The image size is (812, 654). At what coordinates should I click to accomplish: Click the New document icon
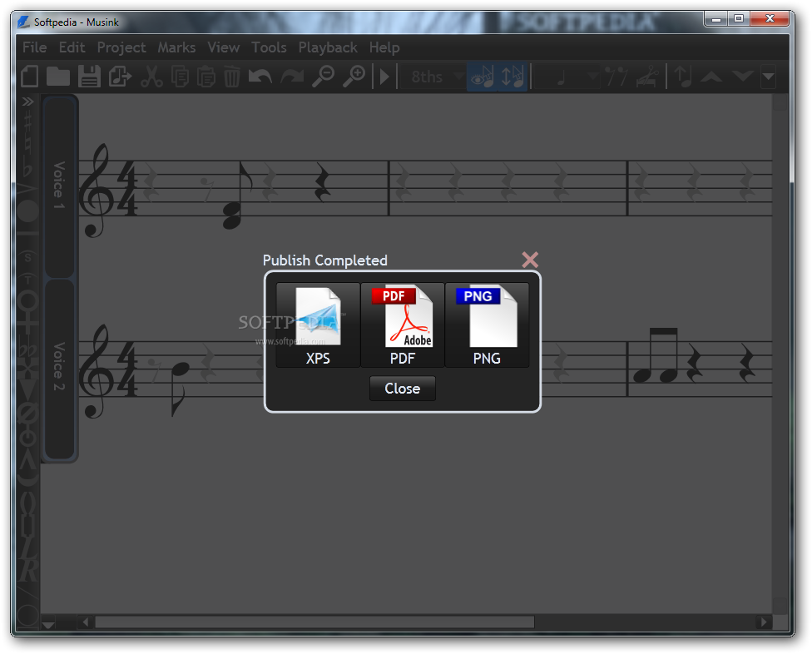(29, 77)
